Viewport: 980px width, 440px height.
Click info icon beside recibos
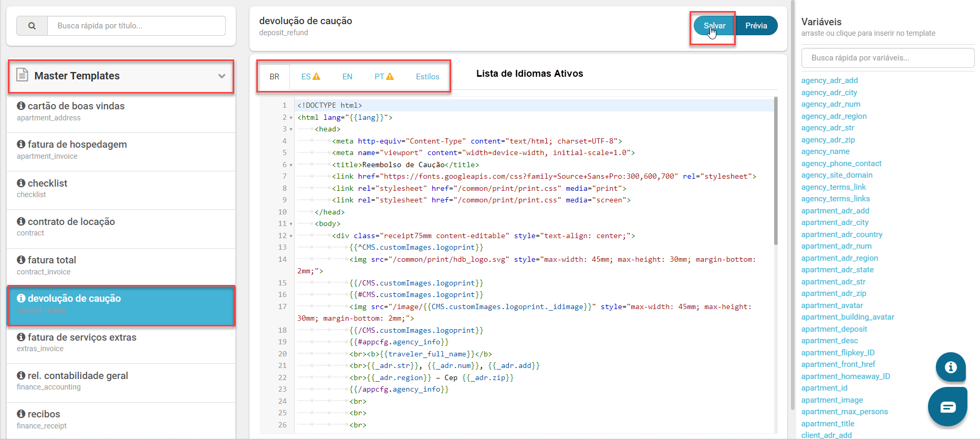pyautogui.click(x=21, y=414)
